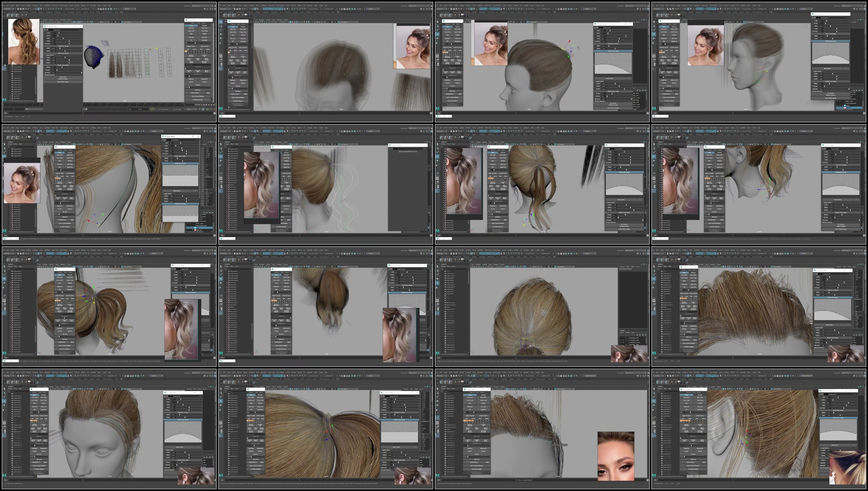Click Undo arrow icon in male-profile head frame

pyautogui.click(x=459, y=9)
